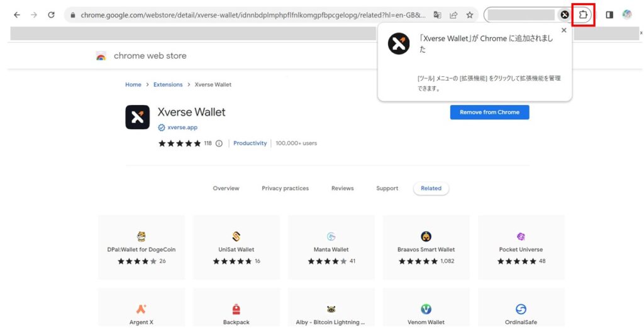Screen dimensions: 644x333
Task: Close the Xverse Wallet added notification popup
Action: point(564,30)
